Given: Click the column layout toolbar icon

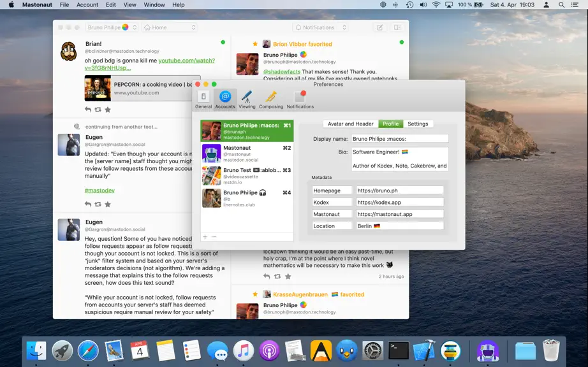Looking at the screenshot, I should pyautogui.click(x=397, y=27).
